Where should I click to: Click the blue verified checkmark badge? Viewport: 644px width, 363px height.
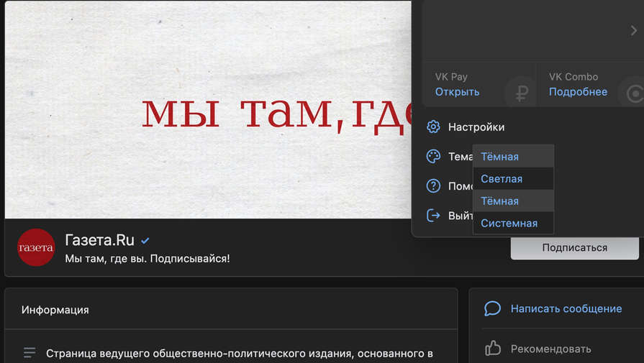pos(145,241)
